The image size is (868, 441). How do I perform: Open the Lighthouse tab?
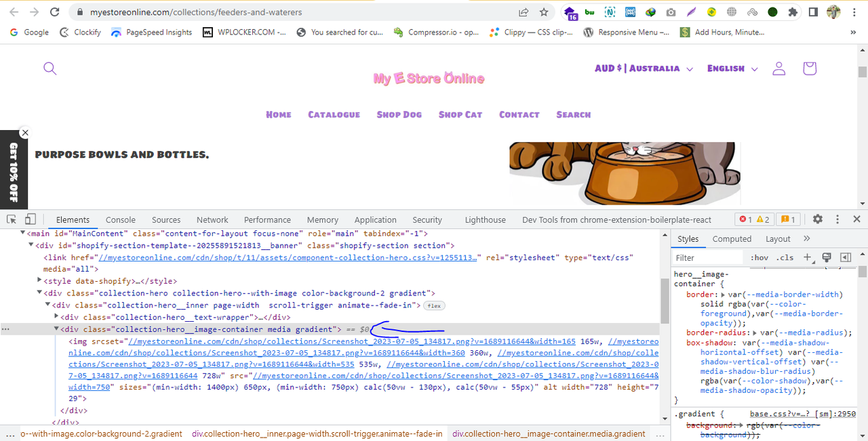486,219
